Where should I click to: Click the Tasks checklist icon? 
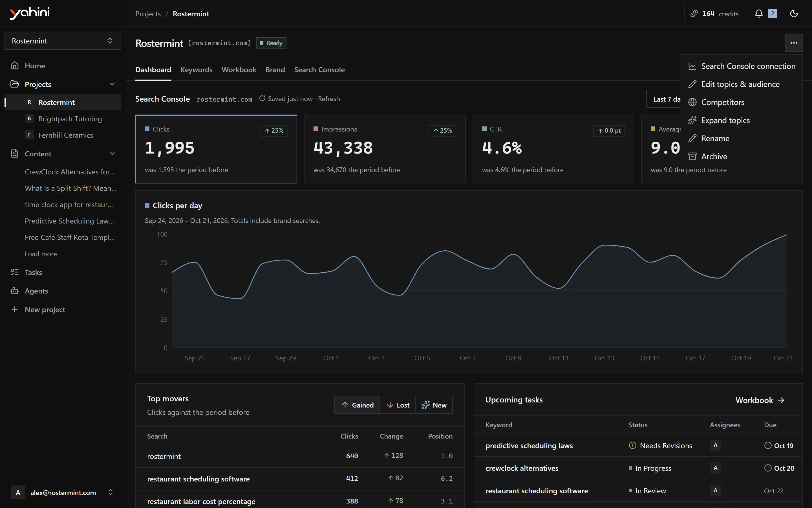coord(14,272)
